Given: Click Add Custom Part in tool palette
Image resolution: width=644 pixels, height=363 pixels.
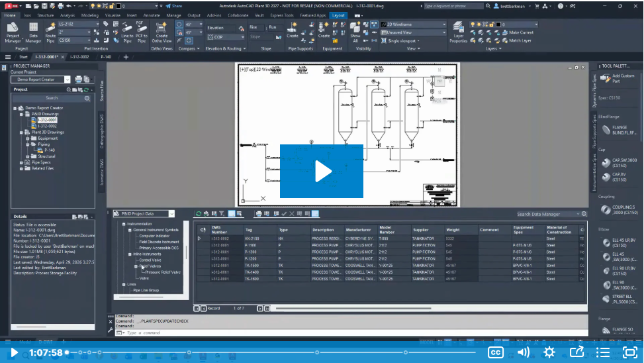Looking at the screenshot, I should [x=618, y=78].
